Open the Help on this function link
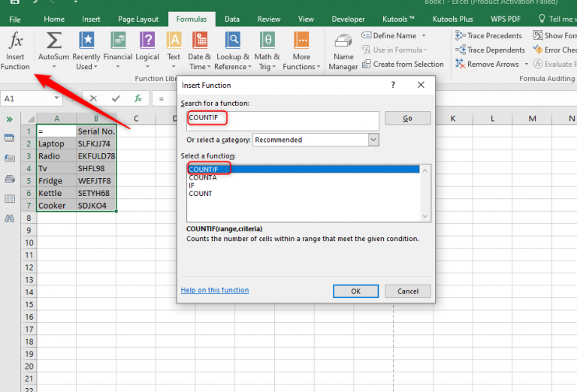Image resolution: width=577 pixels, height=392 pixels. (x=215, y=290)
